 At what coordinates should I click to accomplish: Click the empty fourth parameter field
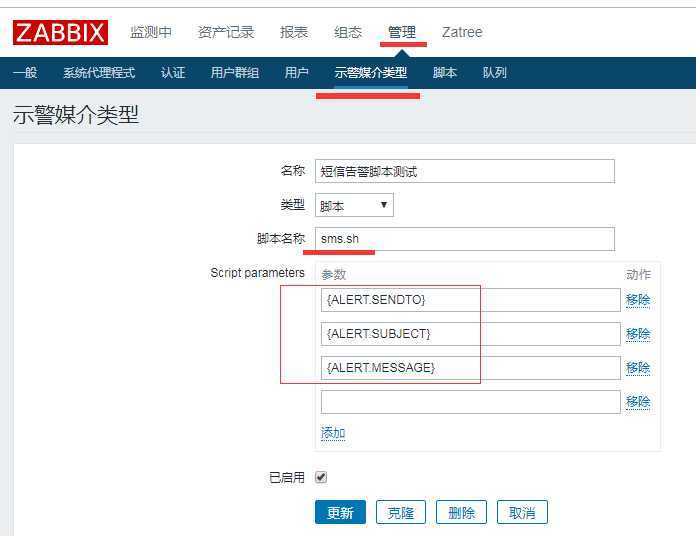(x=471, y=402)
